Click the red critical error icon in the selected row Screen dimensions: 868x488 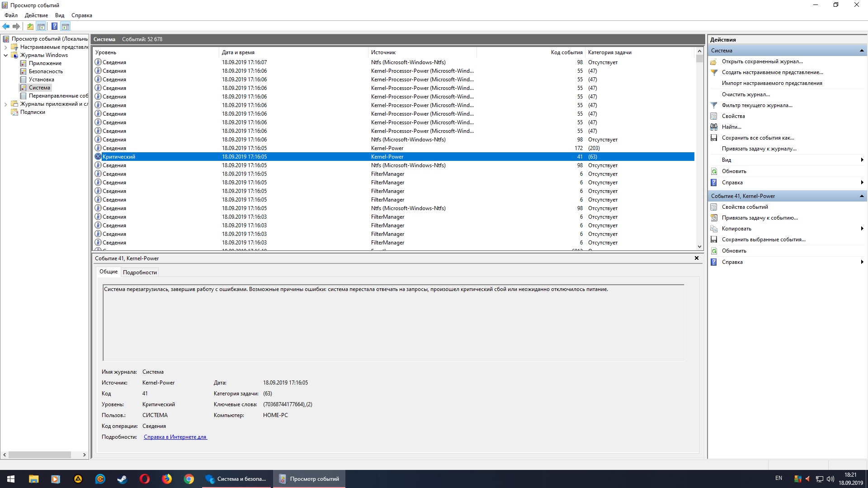(98, 157)
